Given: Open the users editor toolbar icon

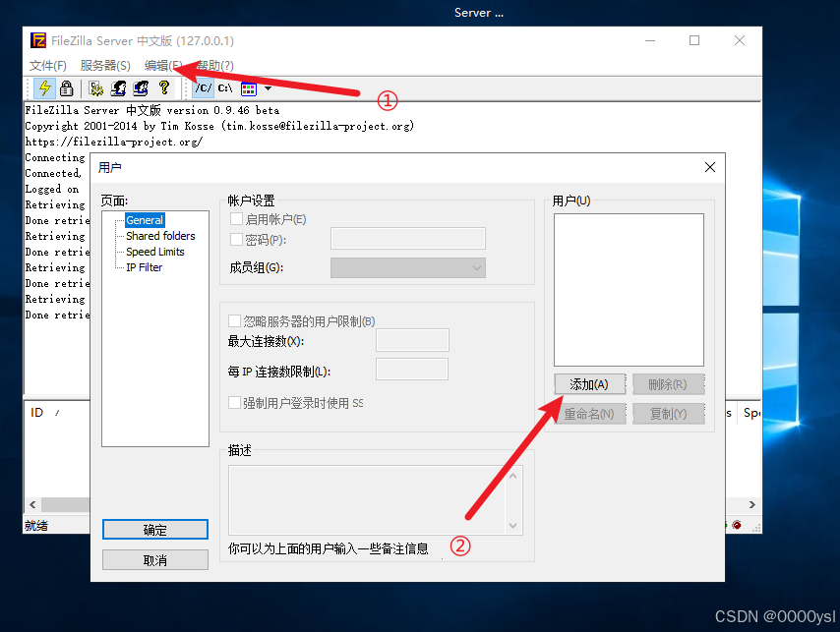Looking at the screenshot, I should point(118,88).
